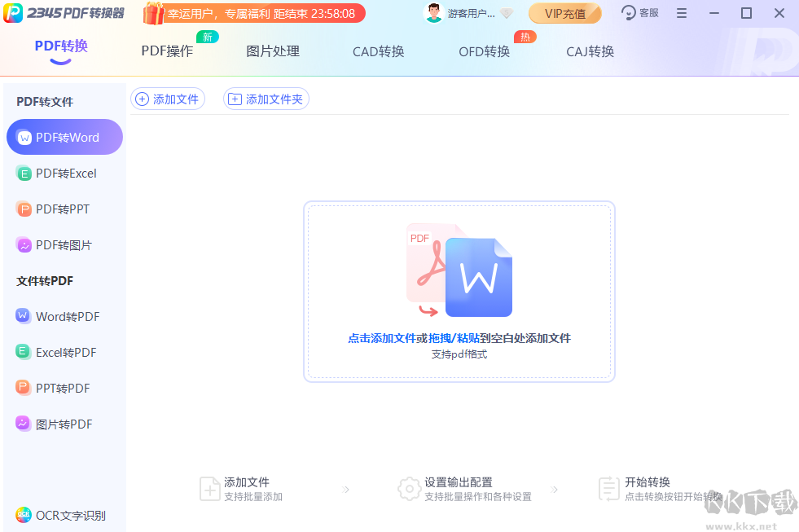Switch to the CAD转换 tab
799x532 pixels.
[378, 51]
